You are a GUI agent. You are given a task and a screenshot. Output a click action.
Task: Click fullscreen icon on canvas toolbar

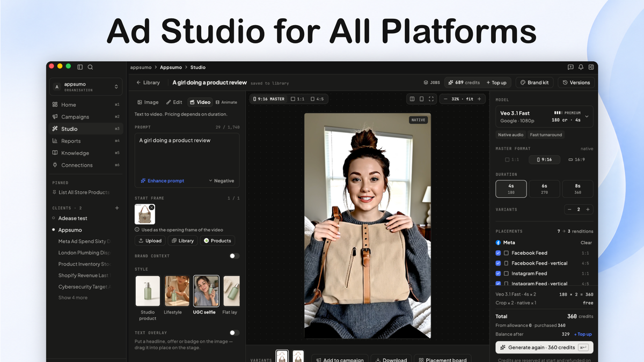click(x=431, y=99)
